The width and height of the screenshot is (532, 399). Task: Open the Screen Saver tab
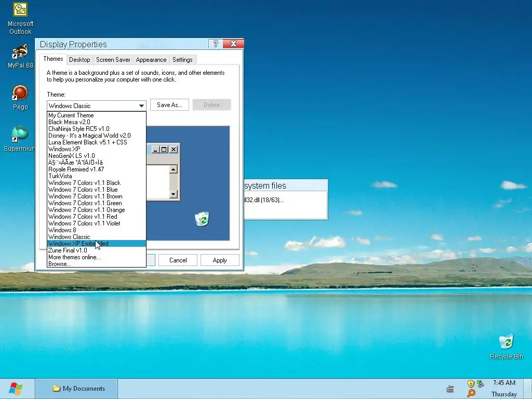[113, 60]
